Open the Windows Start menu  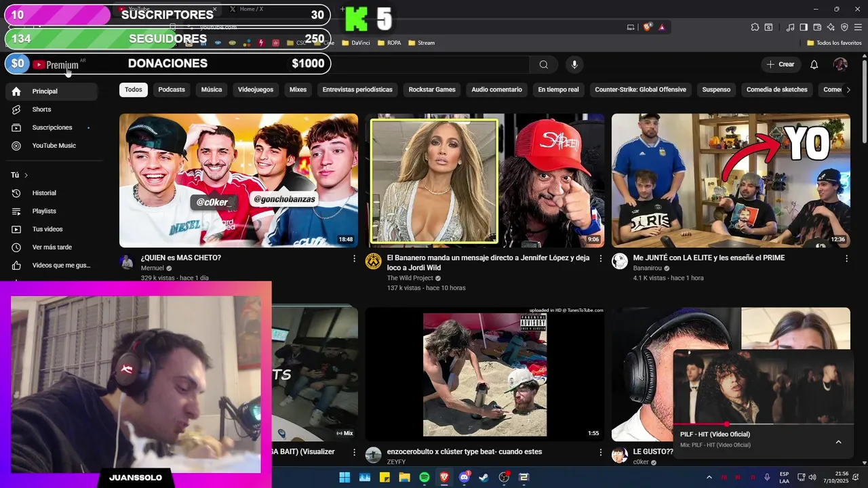344,477
